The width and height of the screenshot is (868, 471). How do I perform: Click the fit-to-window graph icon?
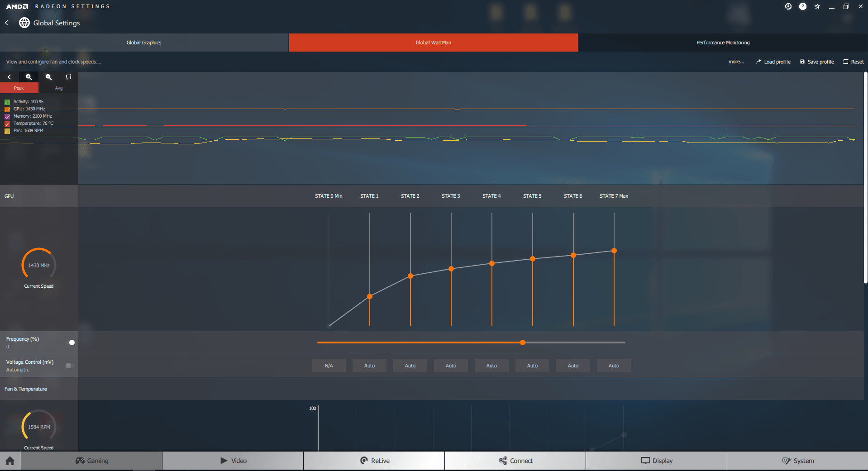[x=69, y=77]
